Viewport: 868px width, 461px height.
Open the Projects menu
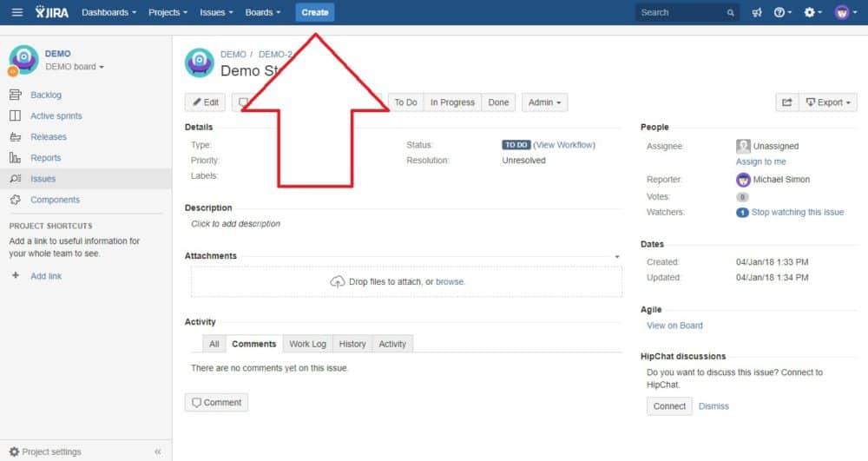tap(168, 12)
